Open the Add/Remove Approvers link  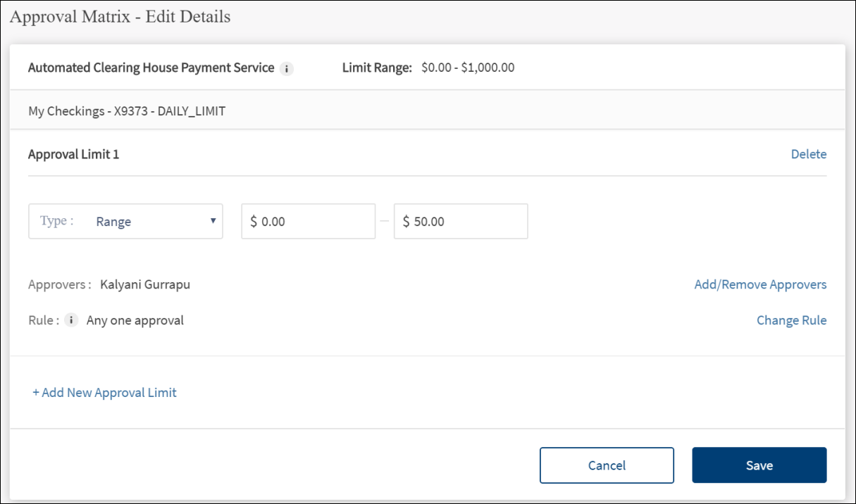click(x=760, y=284)
